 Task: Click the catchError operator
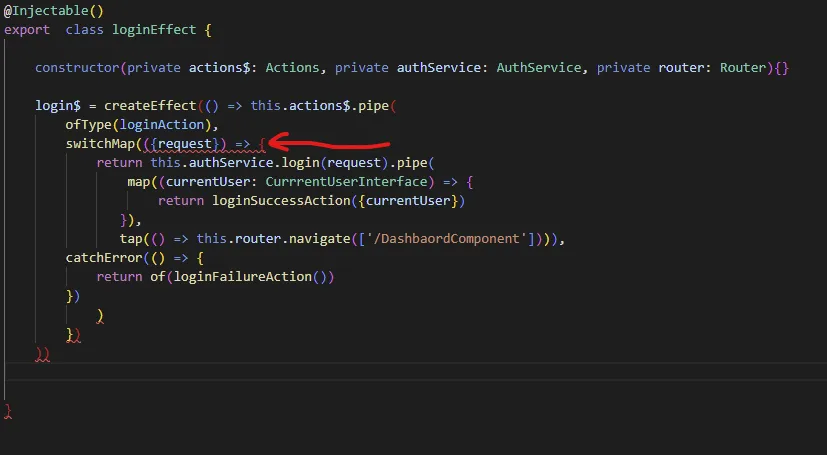click(104, 257)
